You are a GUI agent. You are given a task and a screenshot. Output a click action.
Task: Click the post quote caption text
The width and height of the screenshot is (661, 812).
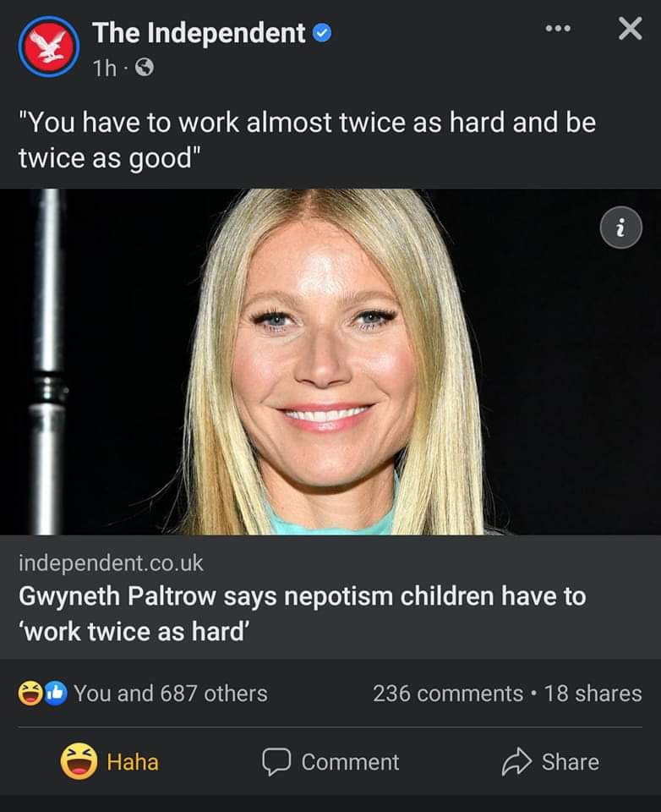(307, 140)
